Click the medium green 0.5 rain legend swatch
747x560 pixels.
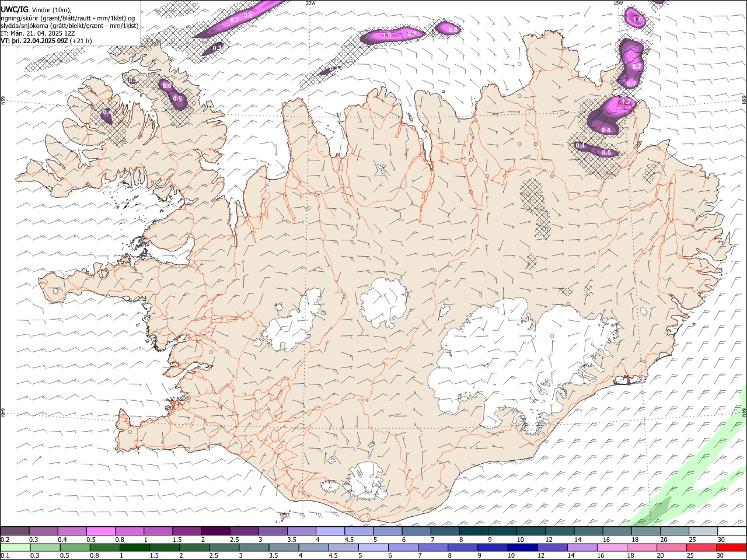pos(75,547)
